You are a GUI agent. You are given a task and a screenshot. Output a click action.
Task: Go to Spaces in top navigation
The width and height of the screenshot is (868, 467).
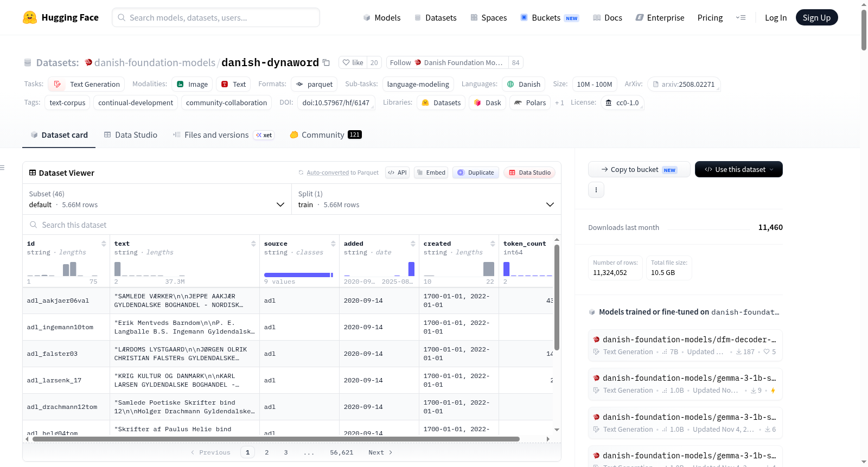(x=488, y=17)
